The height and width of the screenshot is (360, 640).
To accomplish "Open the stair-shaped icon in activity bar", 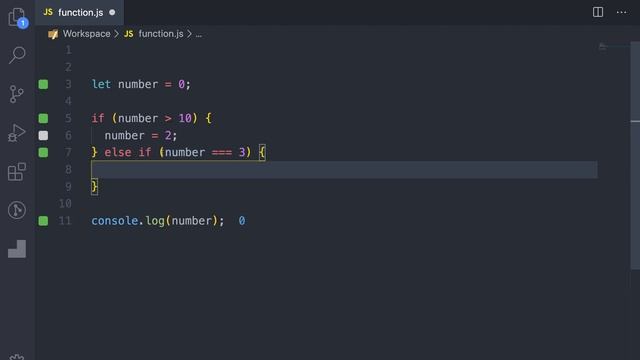I will (17, 249).
